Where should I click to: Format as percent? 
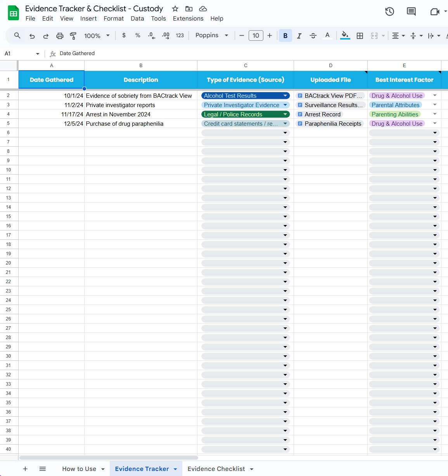(x=138, y=36)
